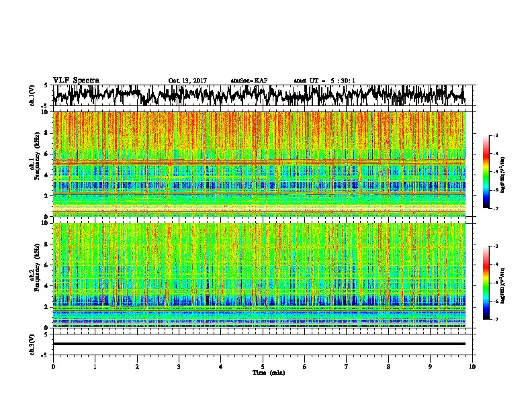Click the ch.1 colorbar units label log(PSD)
Viewport: 532px width, 411px height.
pos(503,175)
